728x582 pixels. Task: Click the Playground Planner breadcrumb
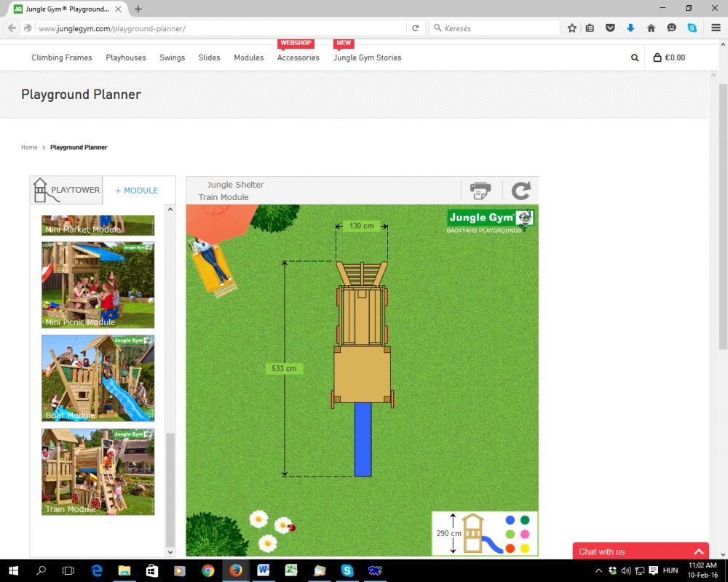[79, 147]
